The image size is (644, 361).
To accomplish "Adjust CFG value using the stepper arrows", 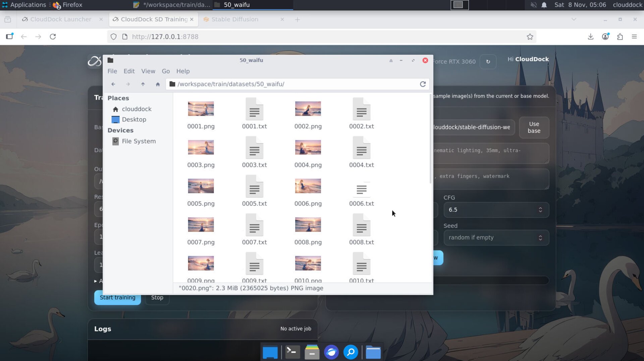I will 540,210.
